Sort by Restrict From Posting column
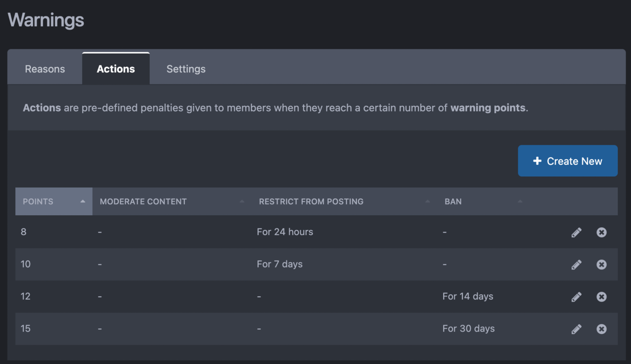The width and height of the screenshot is (631, 364). (311, 201)
